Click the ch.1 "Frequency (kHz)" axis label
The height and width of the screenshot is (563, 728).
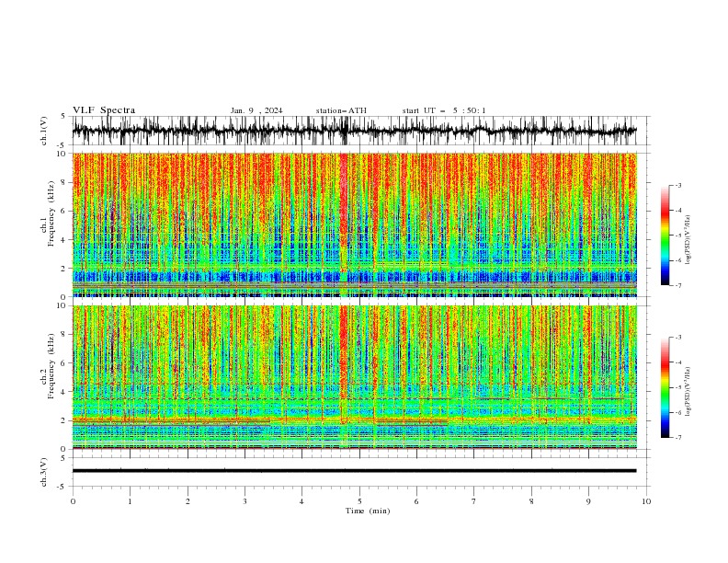[x=51, y=213]
